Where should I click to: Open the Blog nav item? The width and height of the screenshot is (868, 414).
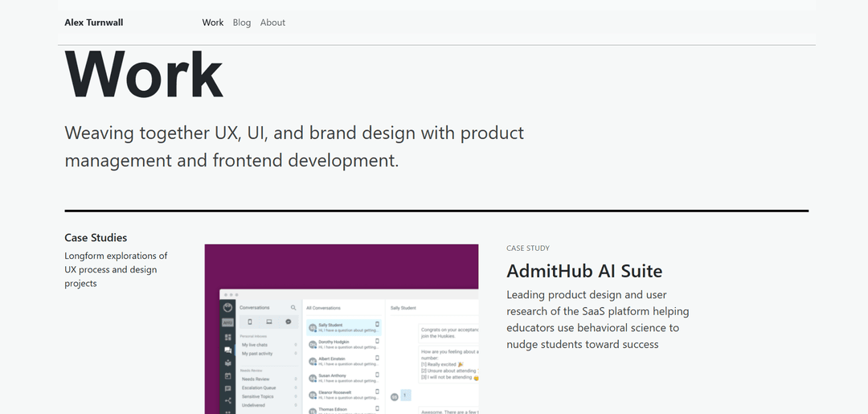241,23
